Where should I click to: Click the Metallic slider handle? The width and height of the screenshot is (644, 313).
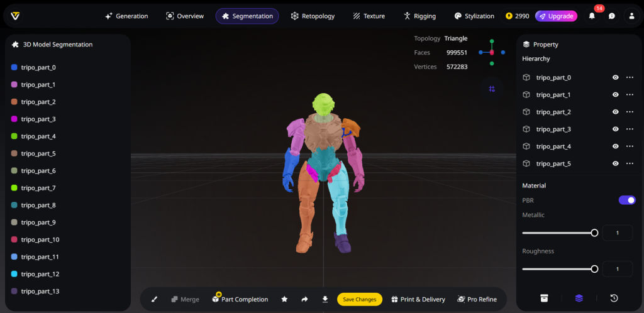tap(594, 233)
